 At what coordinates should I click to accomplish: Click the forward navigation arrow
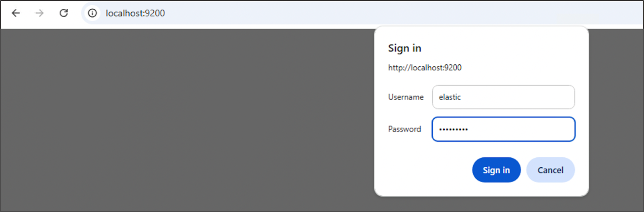pyautogui.click(x=39, y=13)
